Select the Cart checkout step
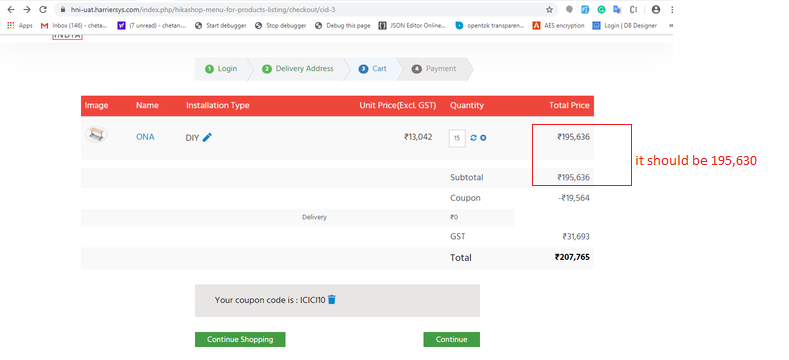789x360 pixels. 373,69
